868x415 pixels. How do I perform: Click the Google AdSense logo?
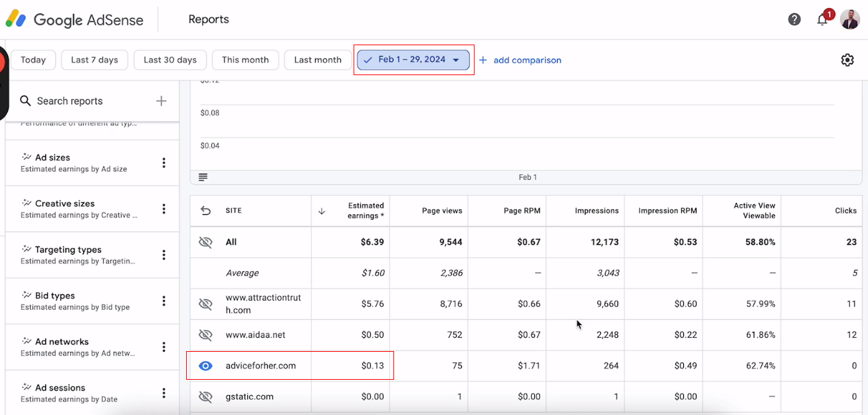pos(74,19)
